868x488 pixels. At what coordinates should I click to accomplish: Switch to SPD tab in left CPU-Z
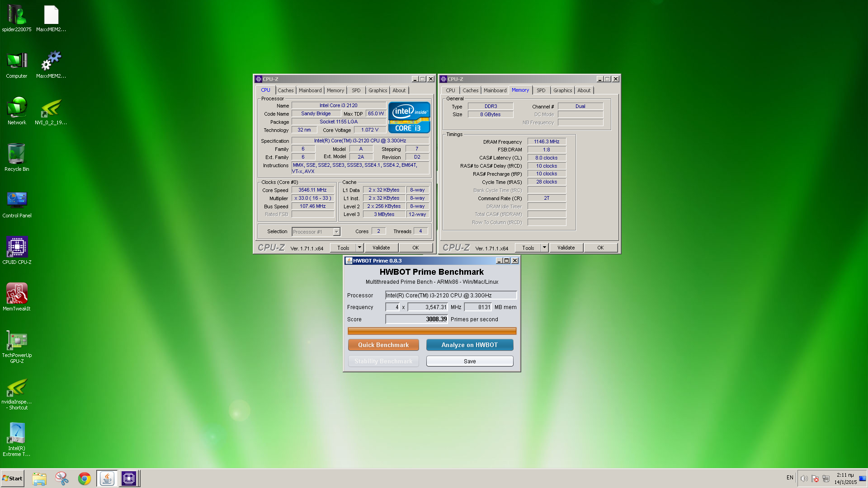356,90
